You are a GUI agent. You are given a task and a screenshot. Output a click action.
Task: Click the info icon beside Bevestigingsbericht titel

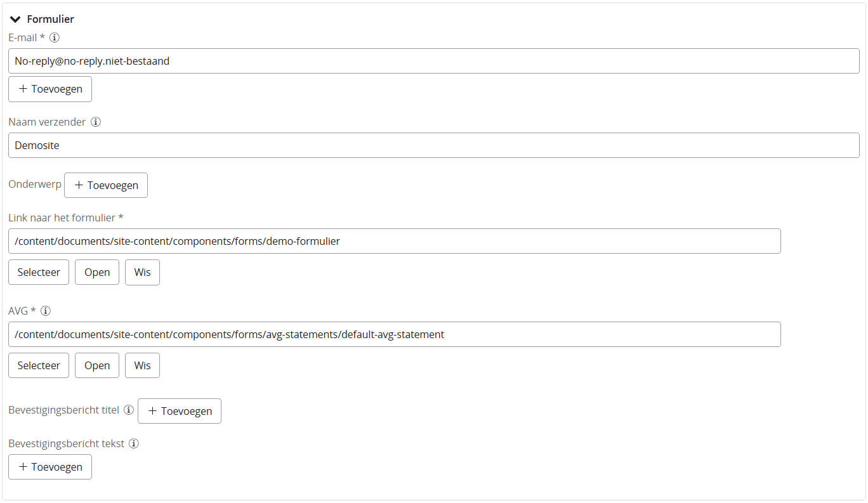(x=129, y=410)
